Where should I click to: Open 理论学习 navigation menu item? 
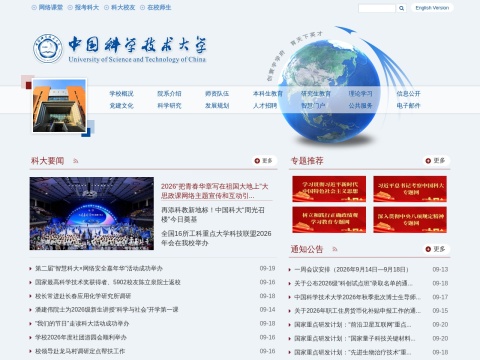[360, 94]
